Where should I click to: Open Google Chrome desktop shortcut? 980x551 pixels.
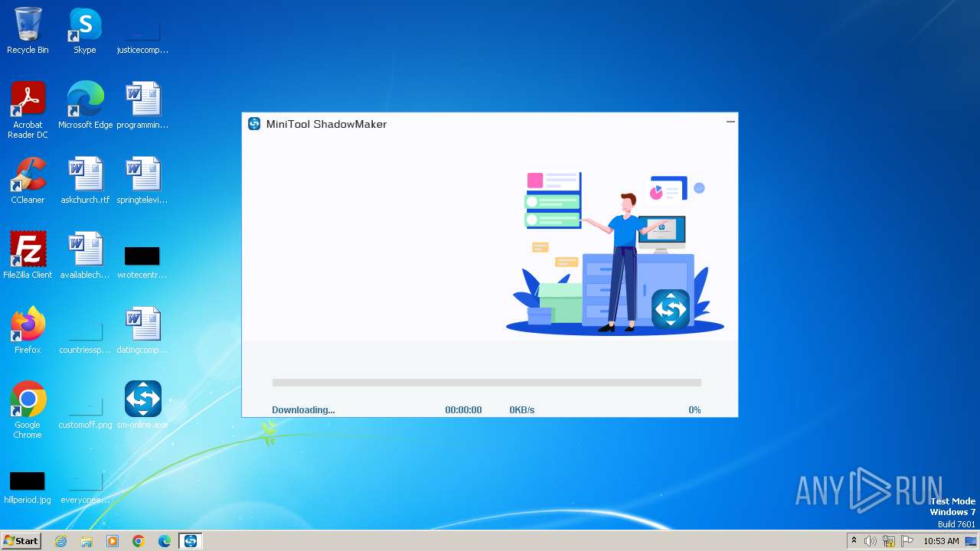(x=28, y=410)
